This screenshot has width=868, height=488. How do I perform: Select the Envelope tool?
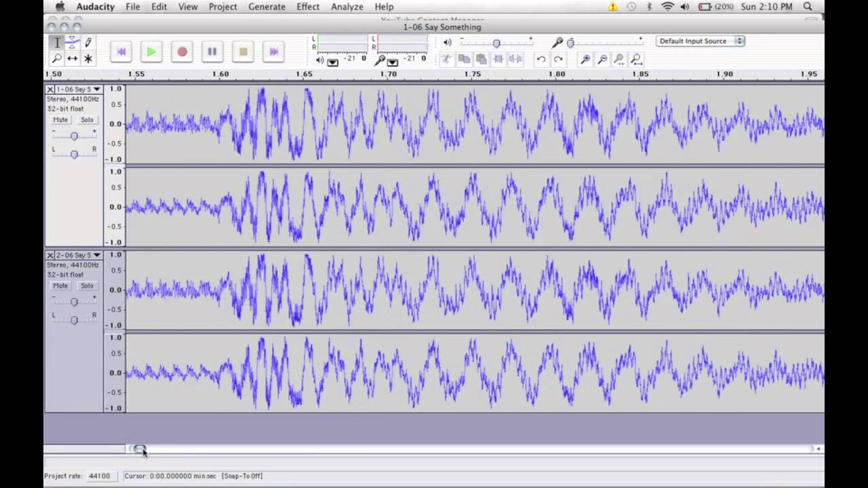tap(72, 43)
